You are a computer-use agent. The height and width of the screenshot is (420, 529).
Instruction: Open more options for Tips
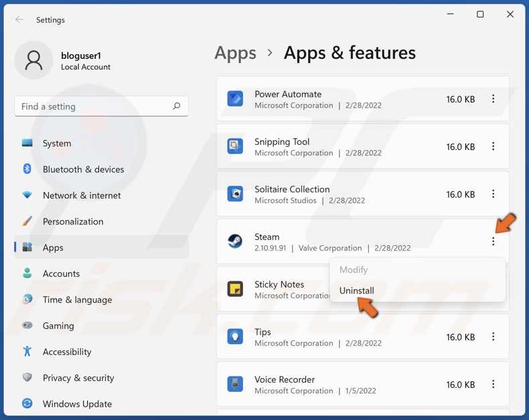click(494, 337)
